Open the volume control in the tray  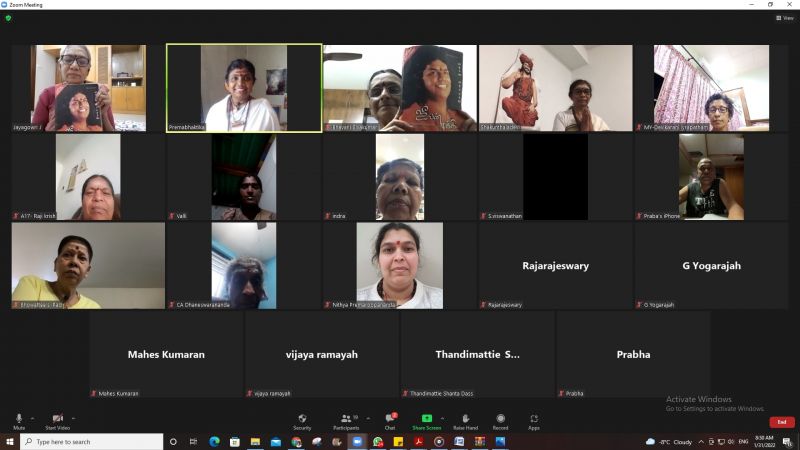point(731,442)
